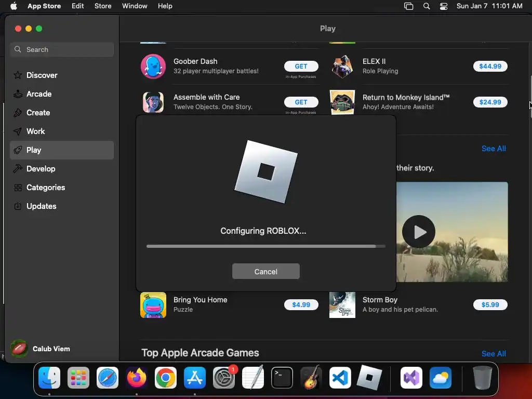The height and width of the screenshot is (399, 532).
Task: Buy Storm Boy for $5.99
Action: (490, 304)
